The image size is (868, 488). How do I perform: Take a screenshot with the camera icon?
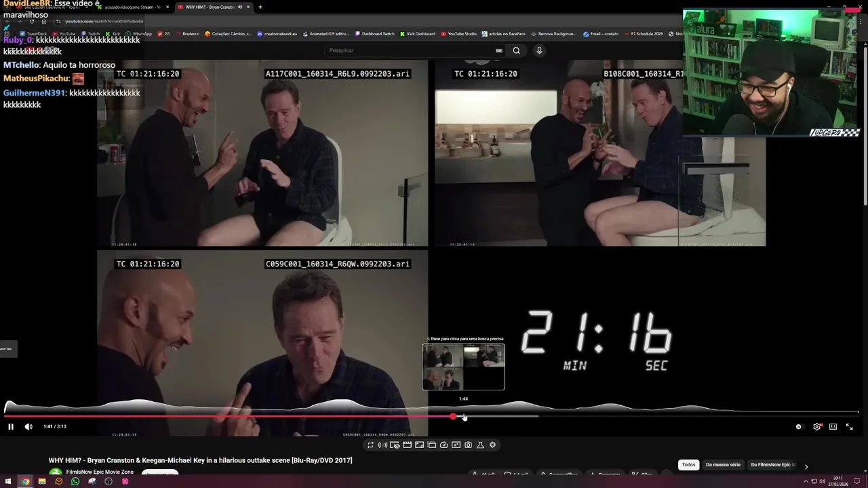(x=468, y=445)
